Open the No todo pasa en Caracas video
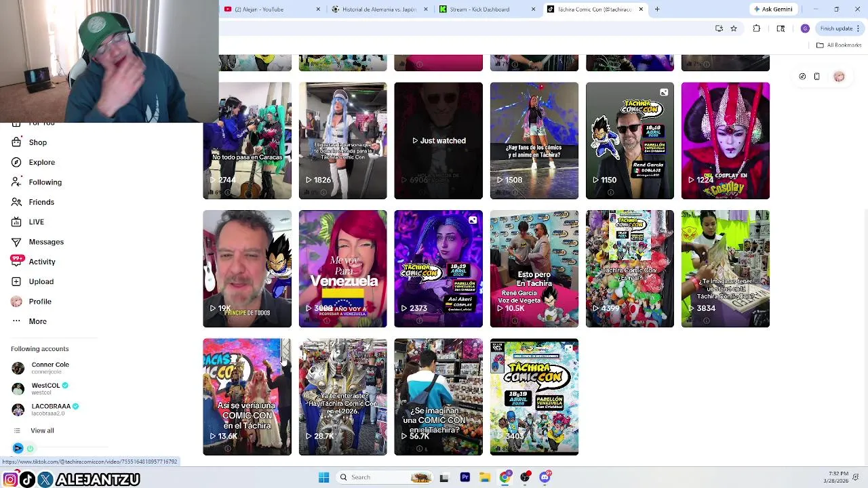The image size is (868, 488). (247, 141)
